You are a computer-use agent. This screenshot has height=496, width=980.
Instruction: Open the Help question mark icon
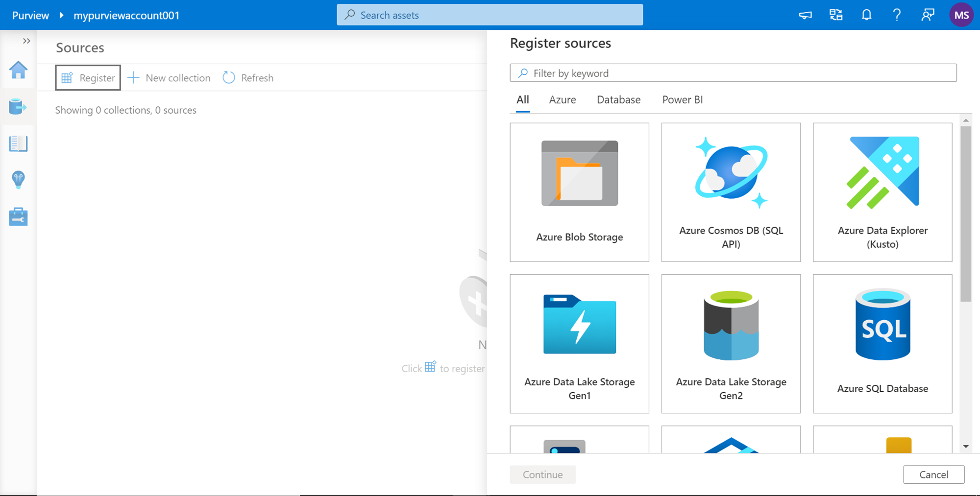point(897,15)
